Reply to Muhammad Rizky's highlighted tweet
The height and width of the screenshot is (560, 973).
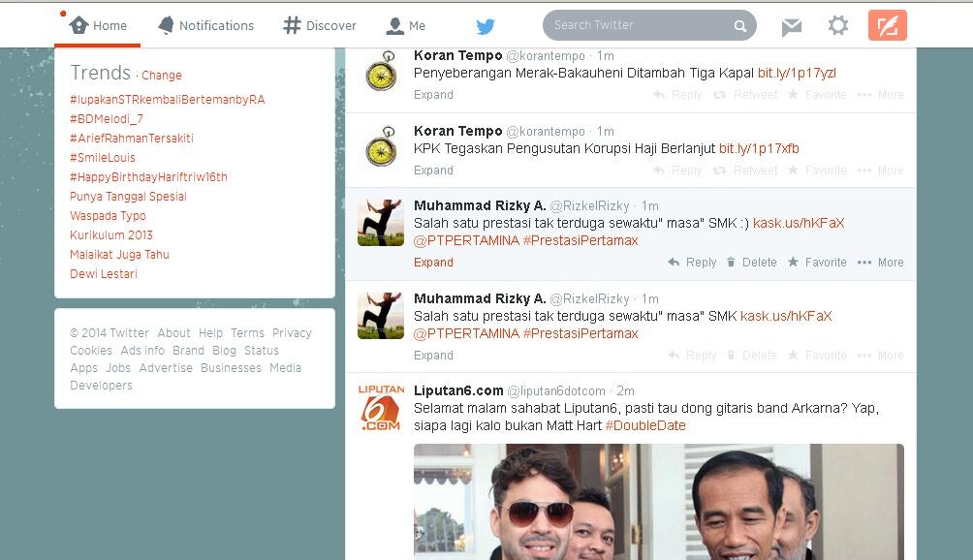coord(693,263)
